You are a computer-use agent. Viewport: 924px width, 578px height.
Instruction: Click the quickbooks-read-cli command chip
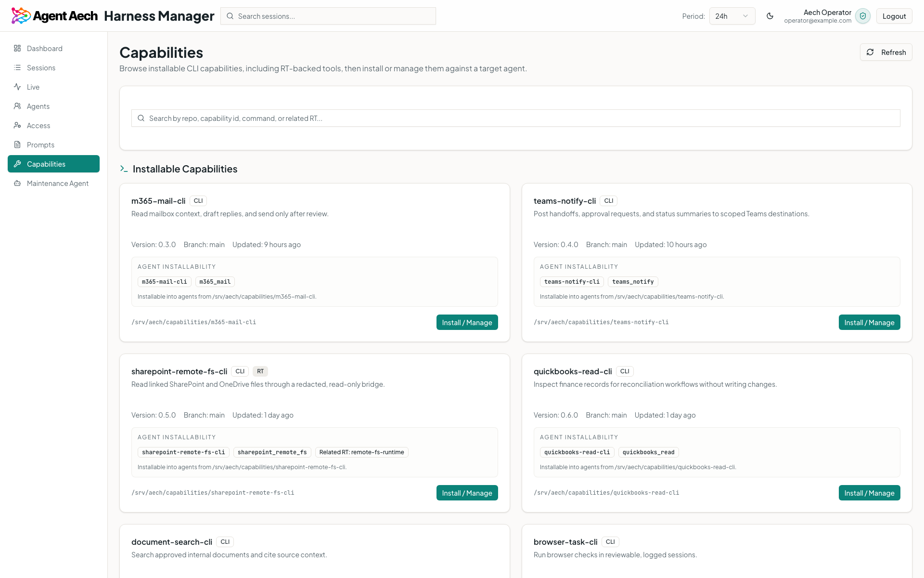[x=577, y=452]
